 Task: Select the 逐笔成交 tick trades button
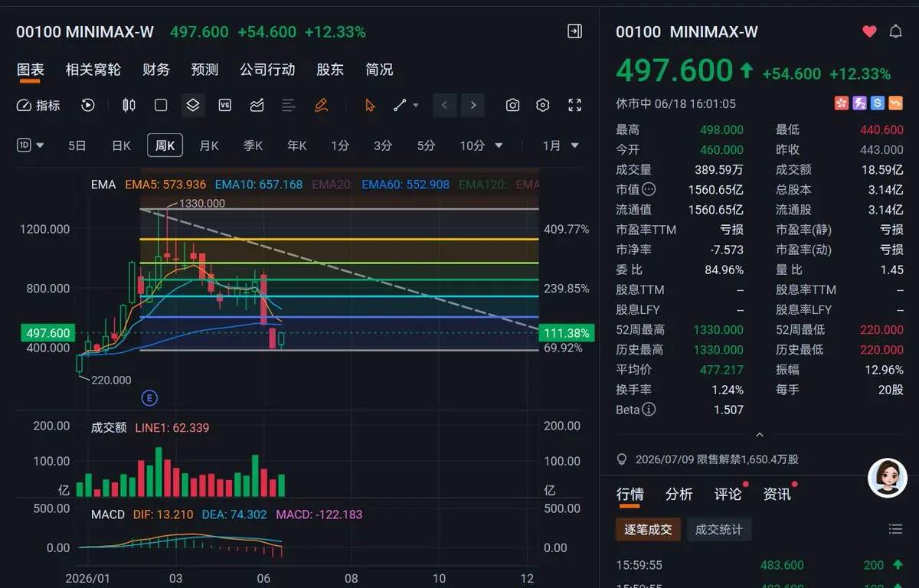coord(648,529)
